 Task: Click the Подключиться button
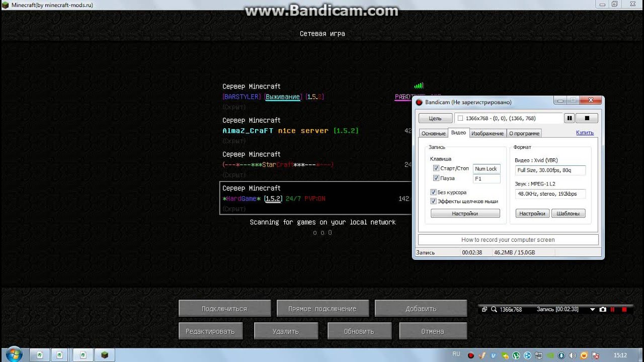pyautogui.click(x=224, y=309)
